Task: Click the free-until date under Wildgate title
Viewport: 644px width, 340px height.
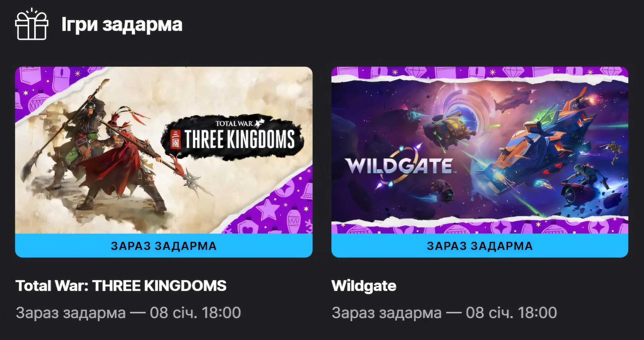Action: pyautogui.click(x=444, y=313)
